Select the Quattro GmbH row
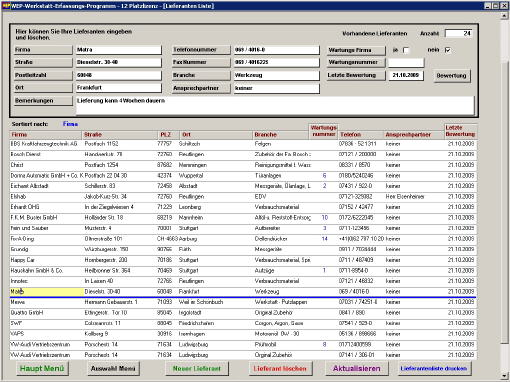 pos(243,313)
